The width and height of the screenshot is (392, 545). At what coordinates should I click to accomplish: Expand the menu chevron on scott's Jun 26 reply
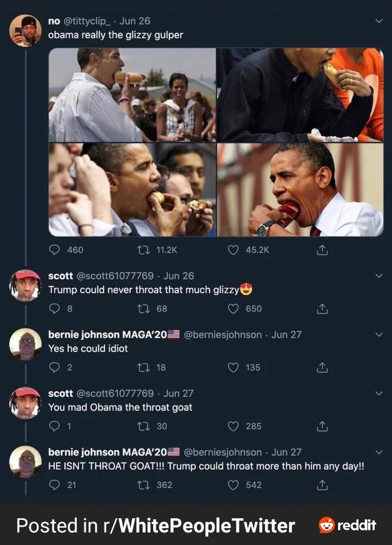379,276
